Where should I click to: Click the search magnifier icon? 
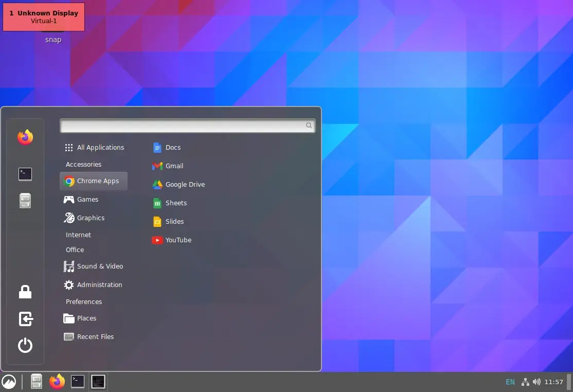[x=309, y=126]
